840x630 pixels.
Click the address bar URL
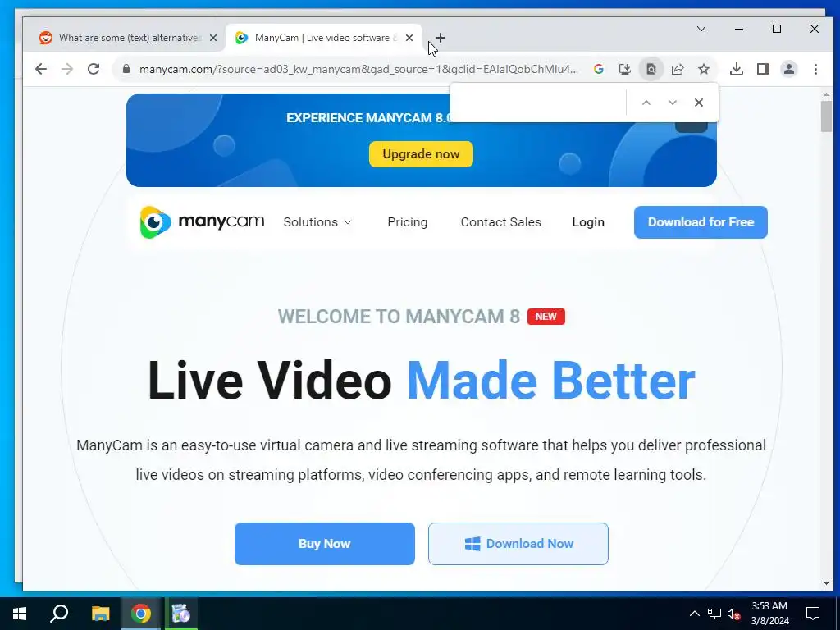point(359,69)
